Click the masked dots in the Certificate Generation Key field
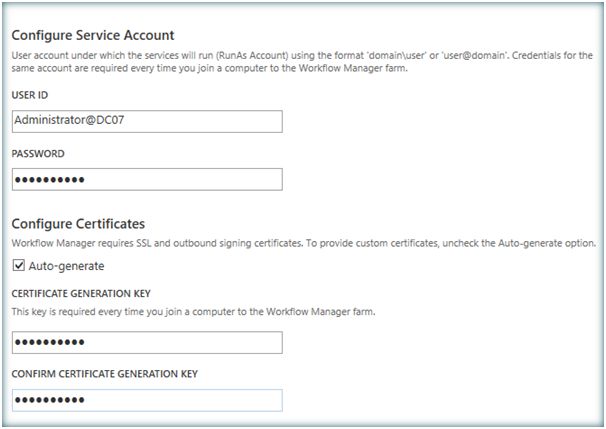The width and height of the screenshot is (606, 429). pos(50,343)
